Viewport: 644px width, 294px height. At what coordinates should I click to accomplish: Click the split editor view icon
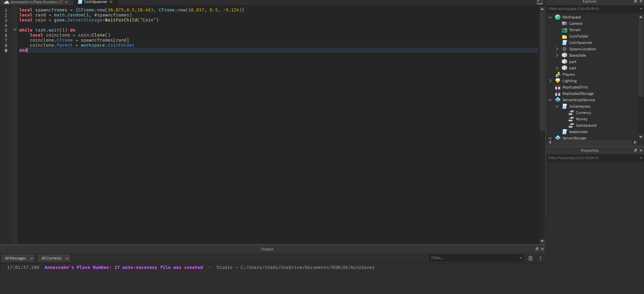point(540,2)
